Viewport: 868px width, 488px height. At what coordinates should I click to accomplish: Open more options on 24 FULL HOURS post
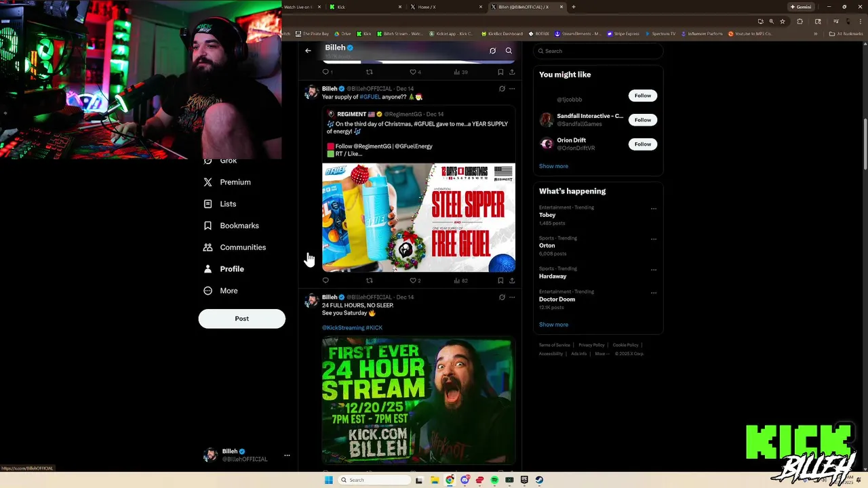(x=512, y=297)
